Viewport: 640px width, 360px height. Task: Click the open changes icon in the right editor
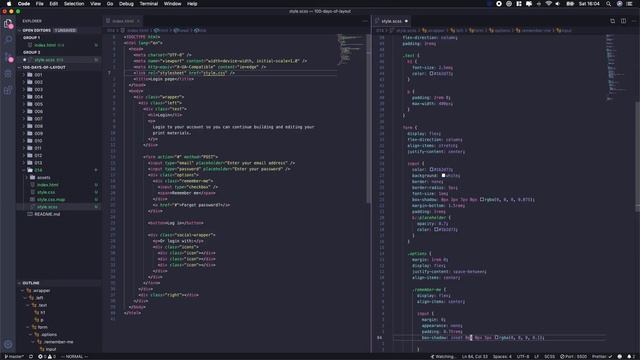(x=612, y=21)
